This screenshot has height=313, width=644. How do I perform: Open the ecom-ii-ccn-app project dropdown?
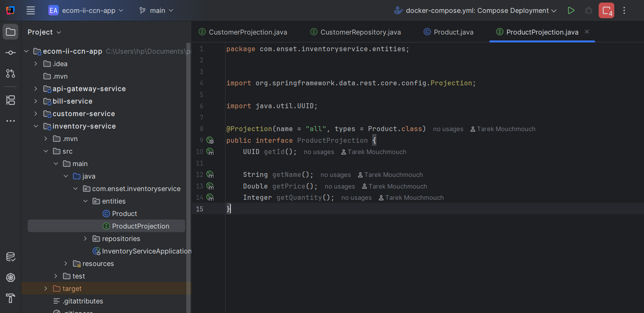pyautogui.click(x=86, y=10)
